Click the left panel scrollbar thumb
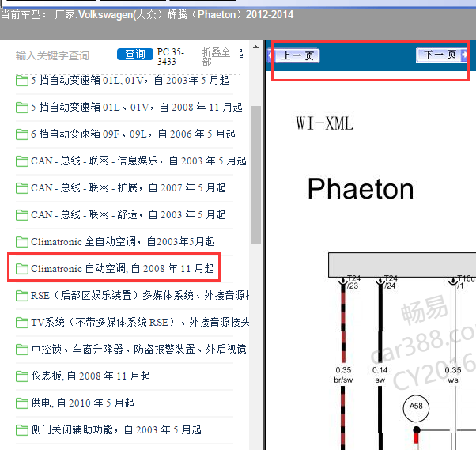 [x=256, y=175]
